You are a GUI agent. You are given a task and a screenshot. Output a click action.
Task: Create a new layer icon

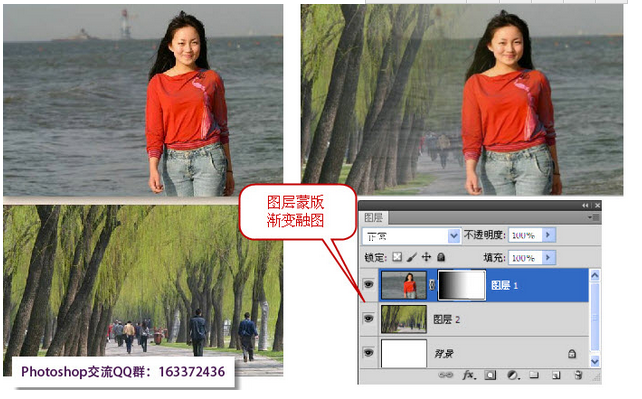(x=556, y=375)
